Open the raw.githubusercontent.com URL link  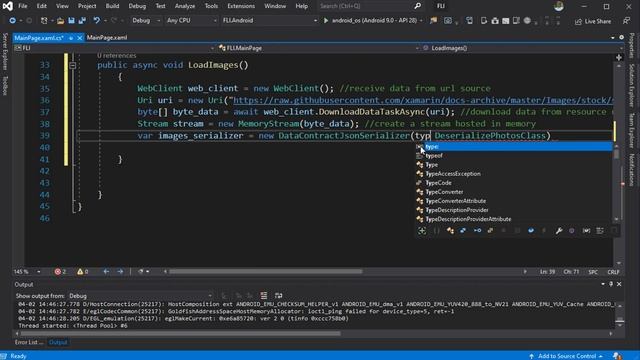click(422, 100)
